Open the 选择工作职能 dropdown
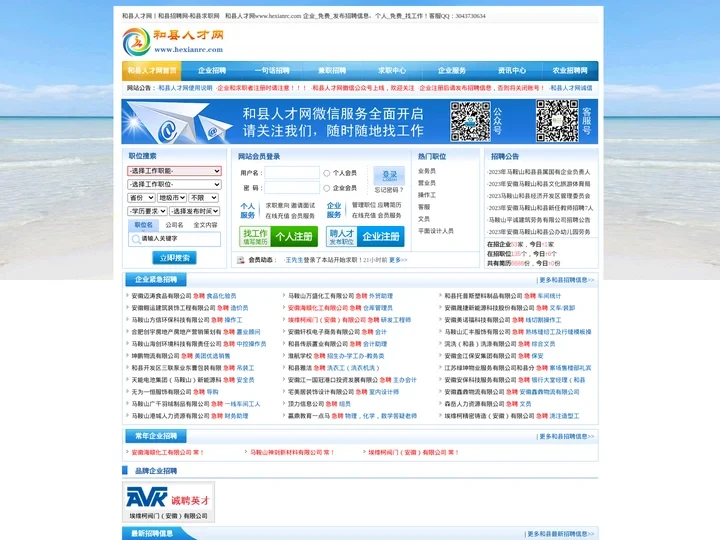 tap(174, 171)
